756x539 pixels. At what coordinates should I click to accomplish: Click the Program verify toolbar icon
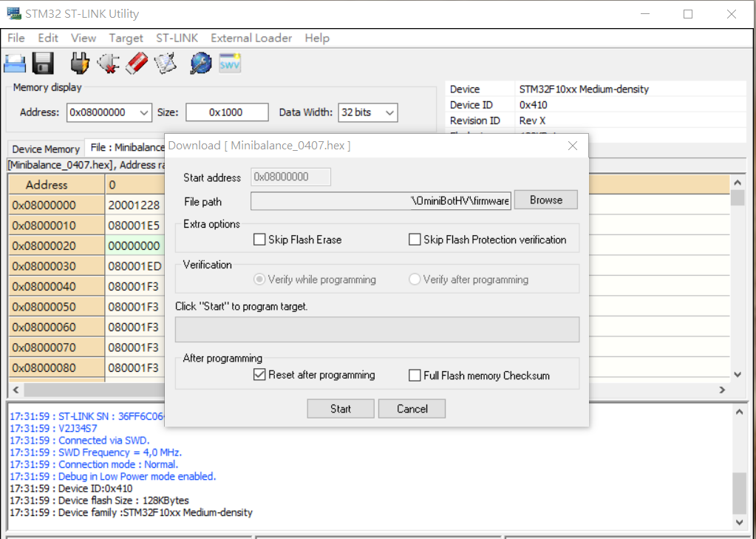click(x=166, y=64)
